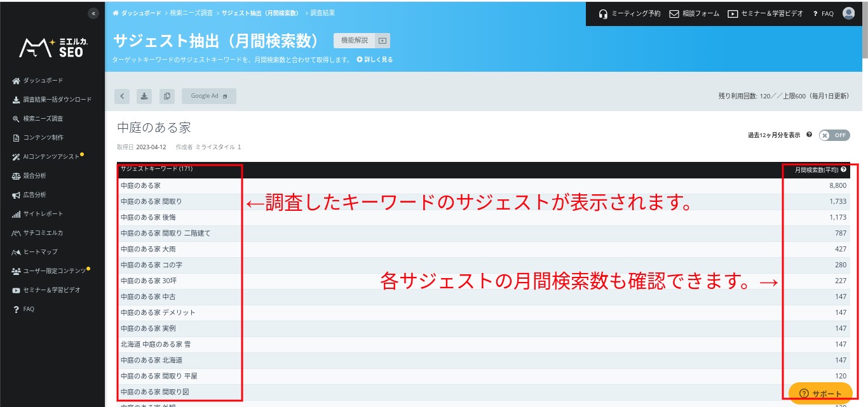Open the サポート help button
Viewport: 868px width, 407px height.
[x=820, y=394]
